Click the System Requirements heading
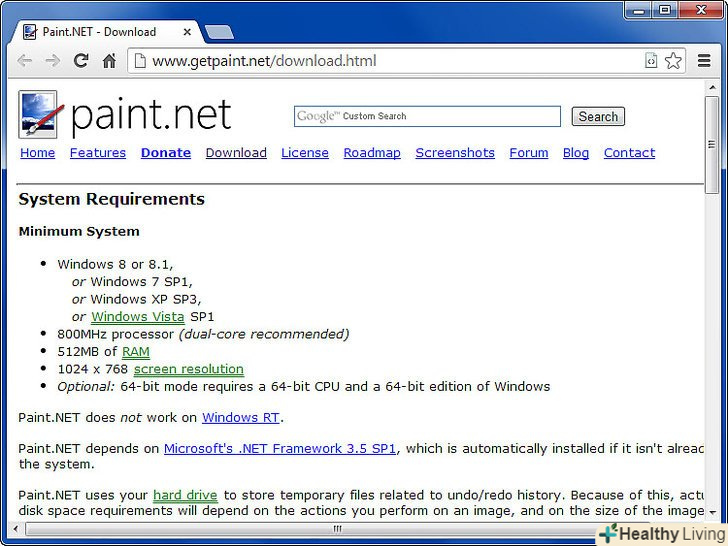Image resolution: width=728 pixels, height=546 pixels. coord(111,199)
